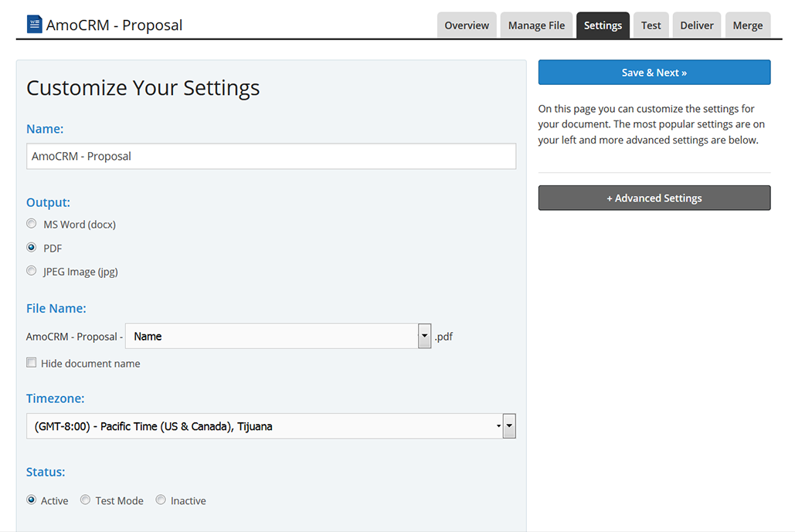Click the Word document icon beside the title

point(34,25)
